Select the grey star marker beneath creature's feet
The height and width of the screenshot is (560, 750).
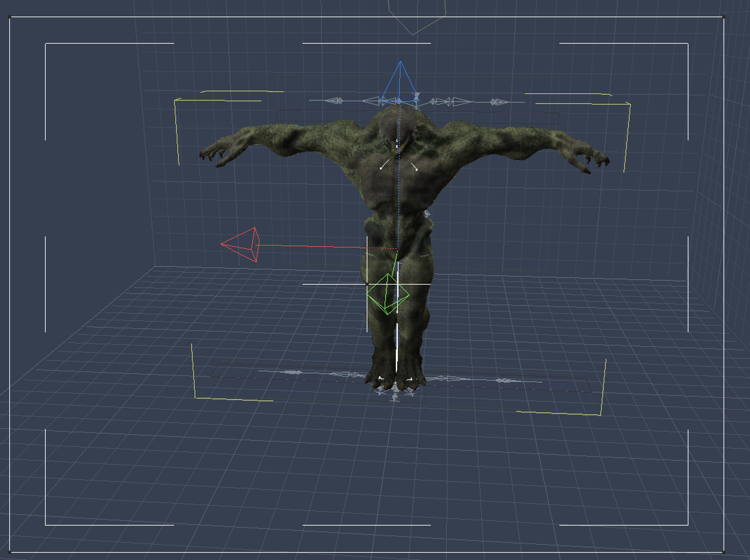395,397
